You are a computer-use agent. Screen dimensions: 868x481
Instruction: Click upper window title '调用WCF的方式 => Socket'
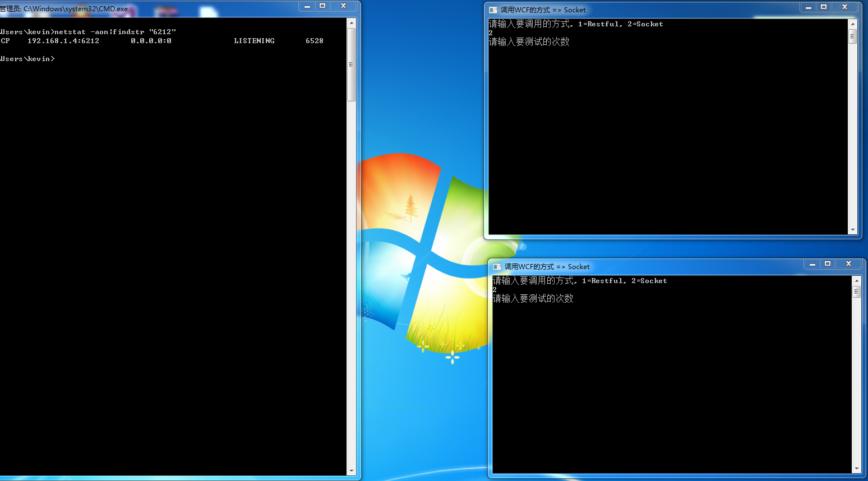[543, 10]
